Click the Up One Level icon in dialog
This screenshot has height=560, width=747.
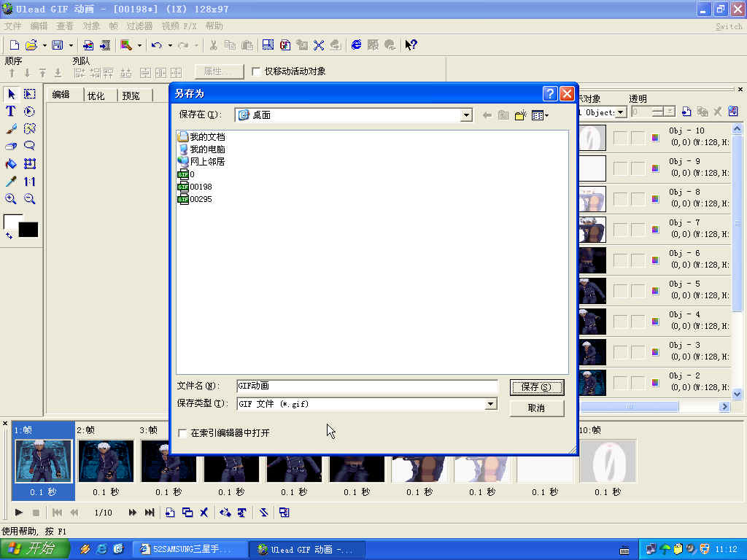pos(503,115)
